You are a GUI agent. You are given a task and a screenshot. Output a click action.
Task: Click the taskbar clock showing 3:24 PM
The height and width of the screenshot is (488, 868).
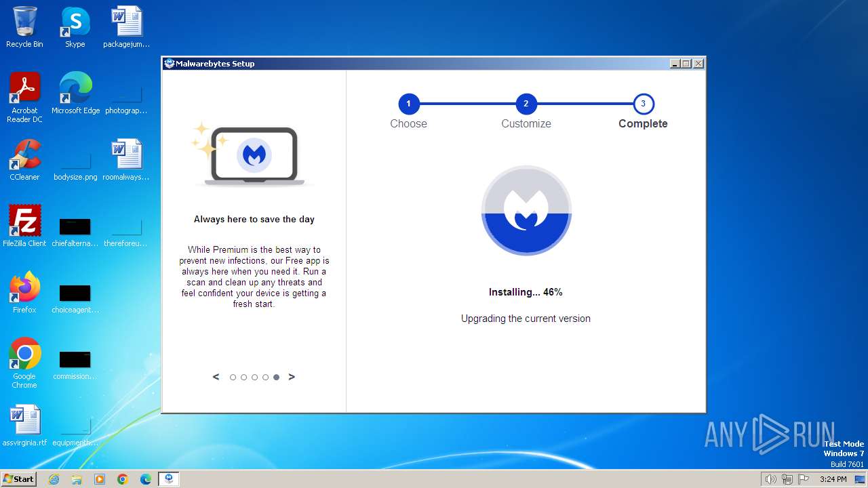[833, 479]
